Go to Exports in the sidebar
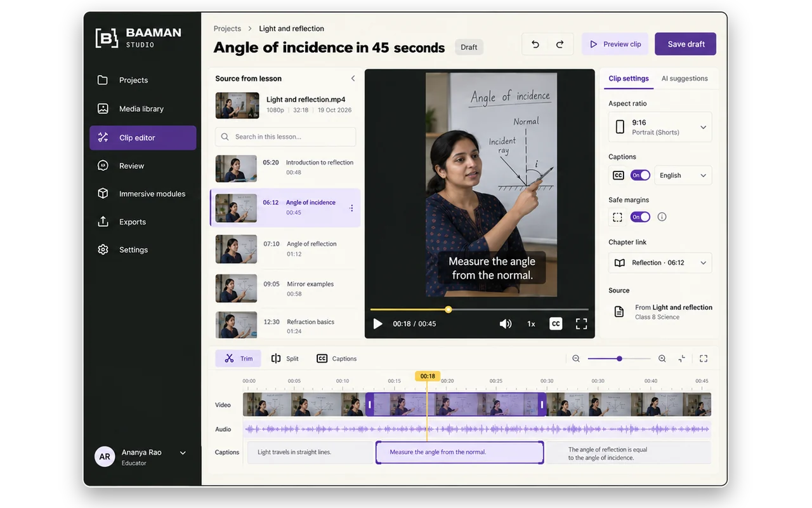The width and height of the screenshot is (812, 508). [143, 222]
